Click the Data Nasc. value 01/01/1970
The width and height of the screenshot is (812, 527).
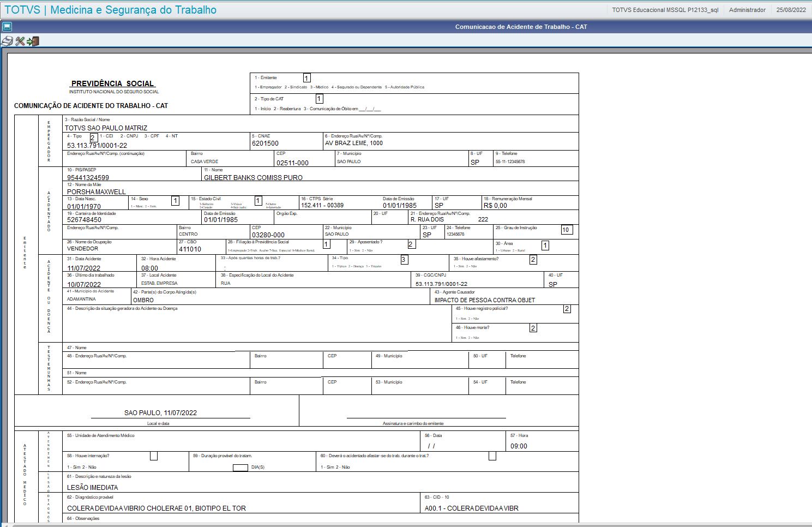(84, 207)
